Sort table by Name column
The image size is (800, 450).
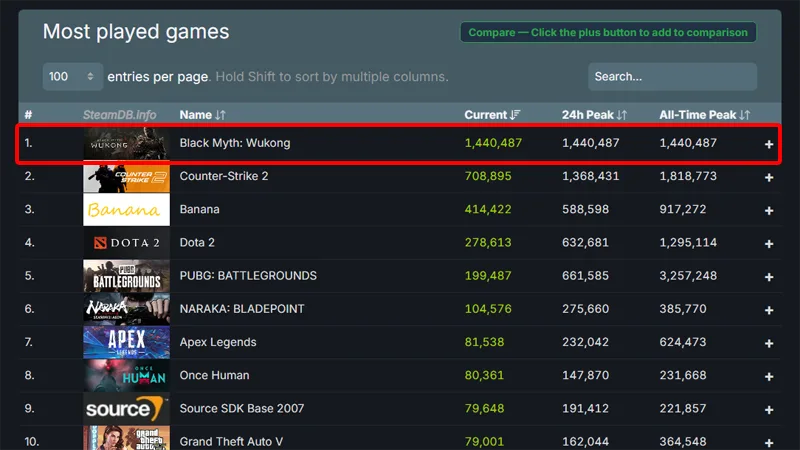(202, 115)
